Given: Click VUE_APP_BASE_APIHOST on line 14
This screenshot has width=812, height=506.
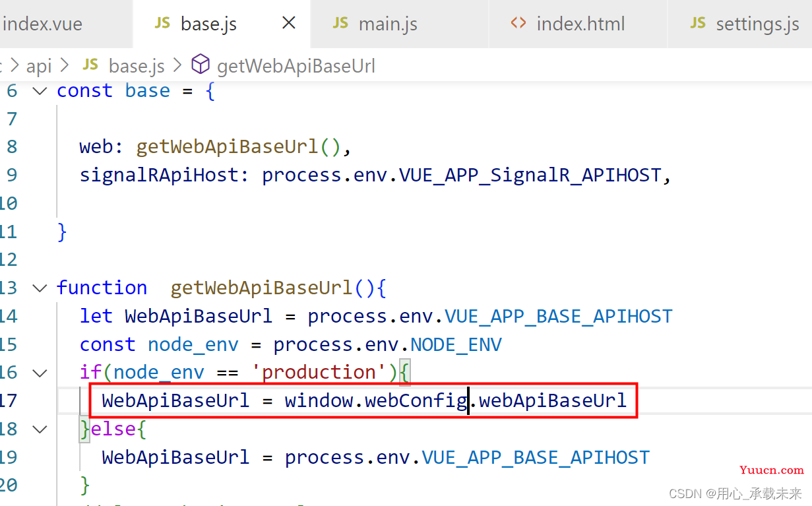Looking at the screenshot, I should [559, 316].
